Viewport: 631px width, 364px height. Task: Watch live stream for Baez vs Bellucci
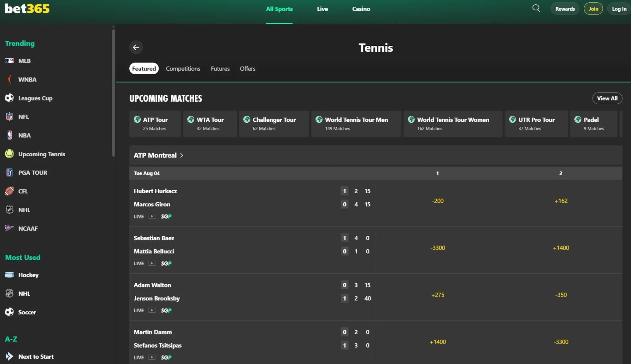point(152,263)
